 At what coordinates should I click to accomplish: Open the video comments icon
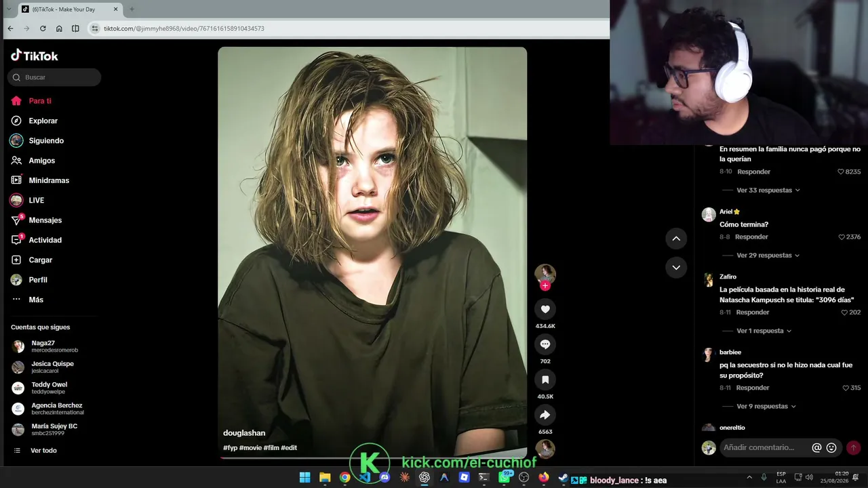pyautogui.click(x=545, y=344)
